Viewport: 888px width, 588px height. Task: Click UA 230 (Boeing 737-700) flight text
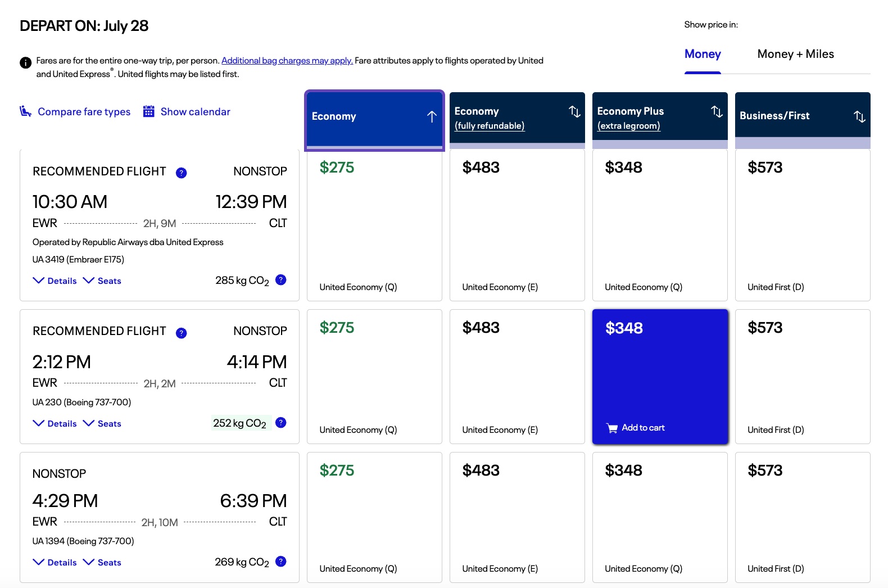click(x=81, y=402)
